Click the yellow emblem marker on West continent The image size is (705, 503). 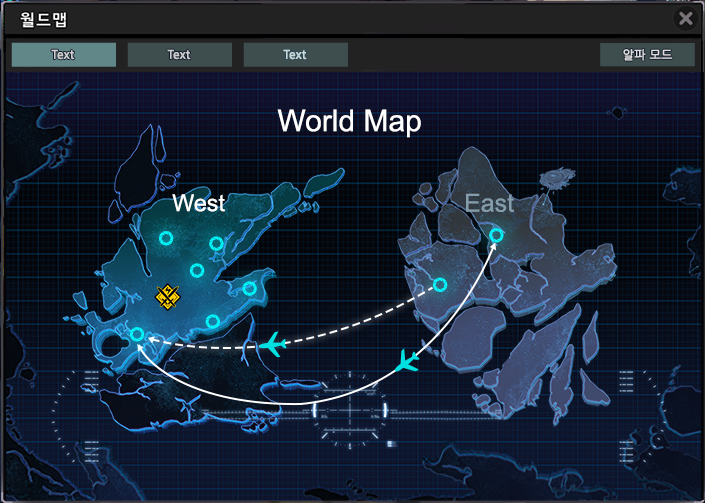167,295
